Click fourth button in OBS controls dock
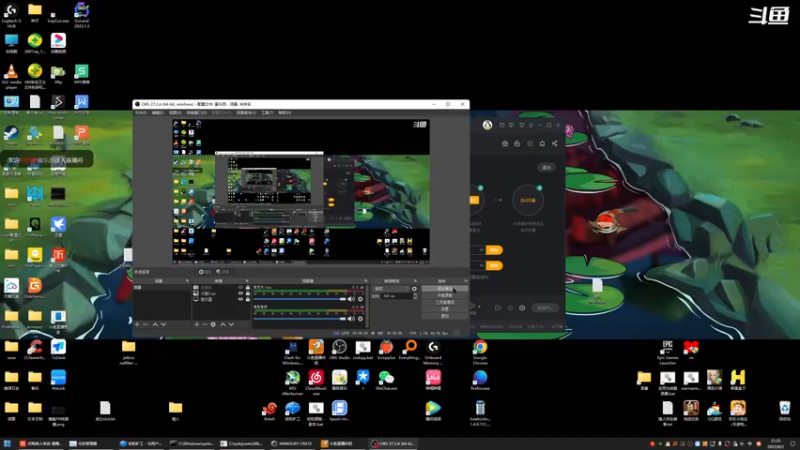The image size is (800, 450). [x=444, y=309]
